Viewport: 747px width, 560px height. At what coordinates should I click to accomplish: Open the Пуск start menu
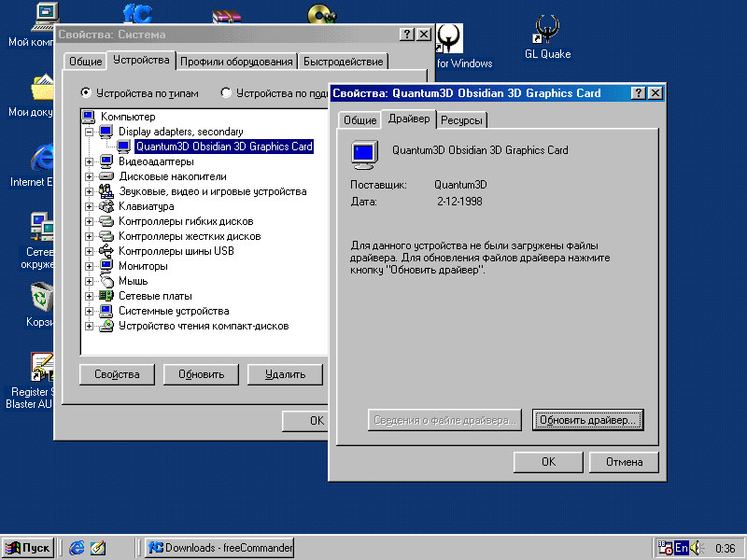28,548
